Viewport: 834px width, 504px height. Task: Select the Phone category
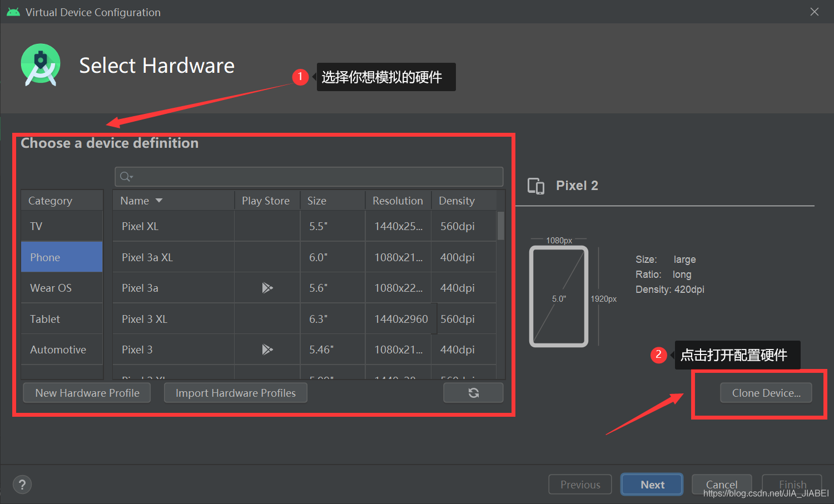click(62, 257)
